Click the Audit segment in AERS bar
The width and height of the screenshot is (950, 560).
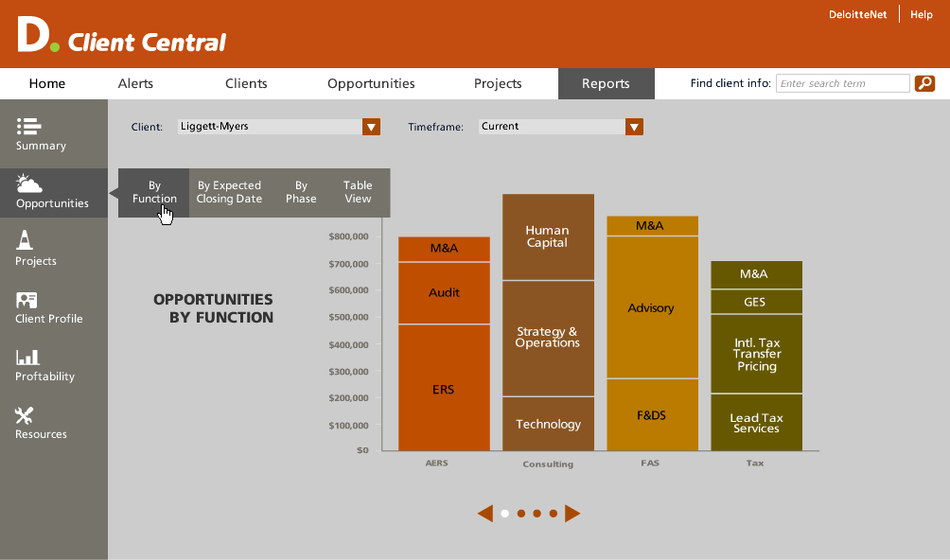tap(444, 293)
